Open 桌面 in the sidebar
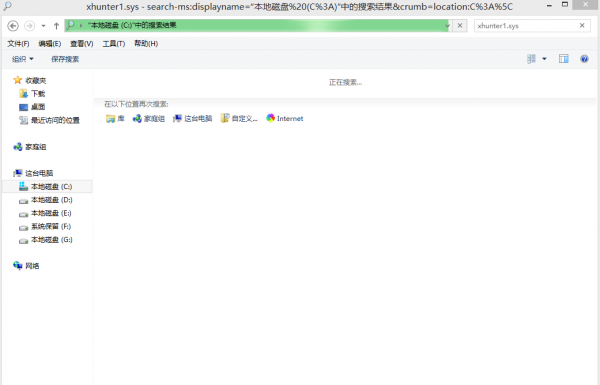The image size is (600, 385). pyautogui.click(x=32, y=107)
